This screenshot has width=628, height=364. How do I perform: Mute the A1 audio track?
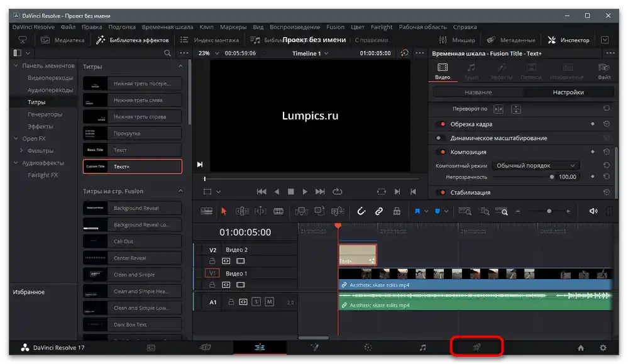click(269, 302)
